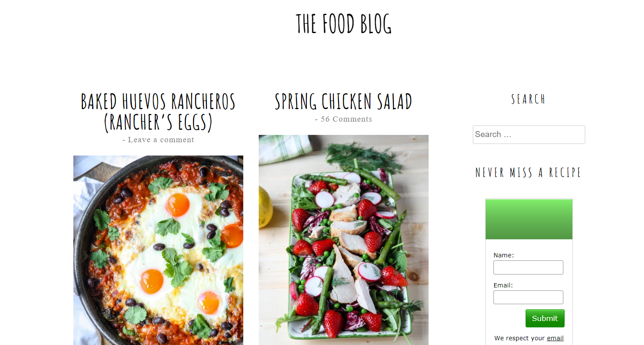Click the "email" privacy policy link
This screenshot has width=644, height=345.
556,338
